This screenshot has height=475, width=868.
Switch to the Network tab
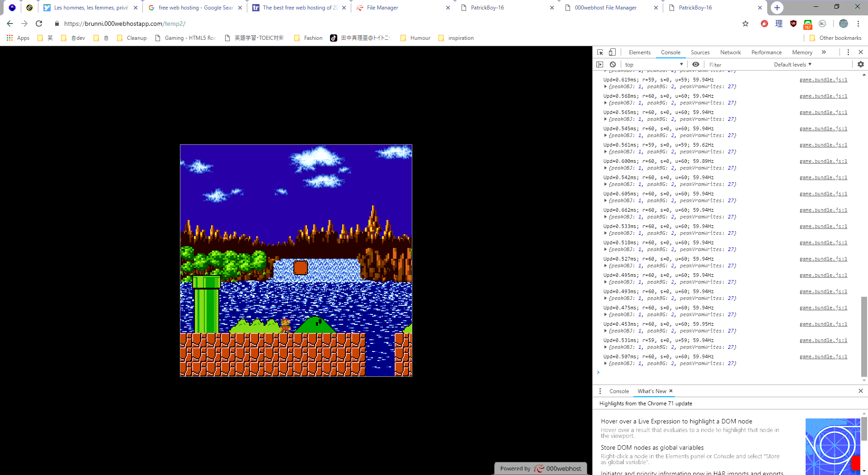730,52
